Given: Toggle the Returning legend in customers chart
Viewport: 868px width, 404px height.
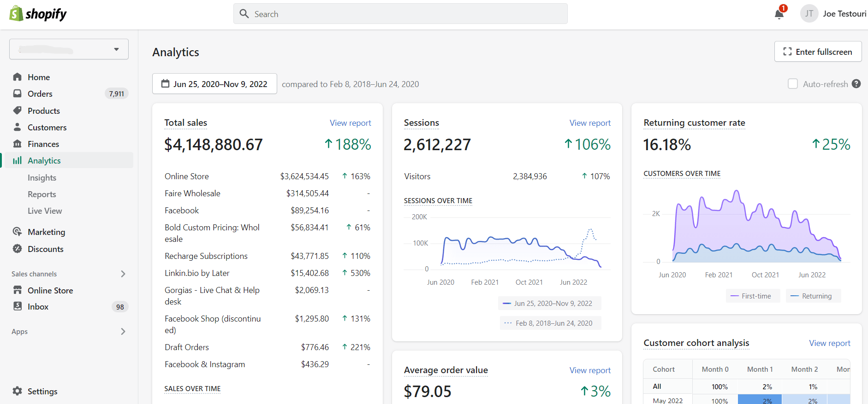Looking at the screenshot, I should click(813, 296).
